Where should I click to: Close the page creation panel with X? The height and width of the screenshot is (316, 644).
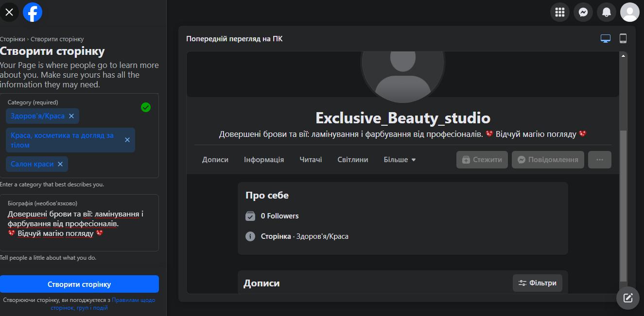[9, 12]
